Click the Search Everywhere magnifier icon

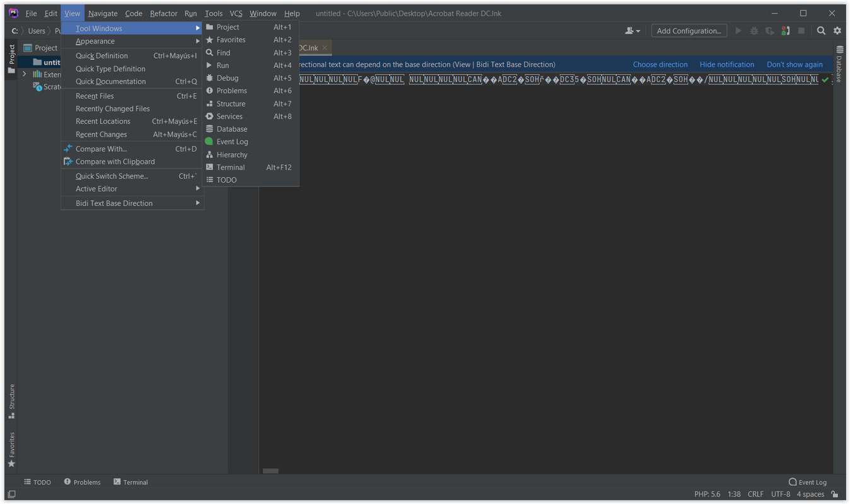[x=821, y=31]
